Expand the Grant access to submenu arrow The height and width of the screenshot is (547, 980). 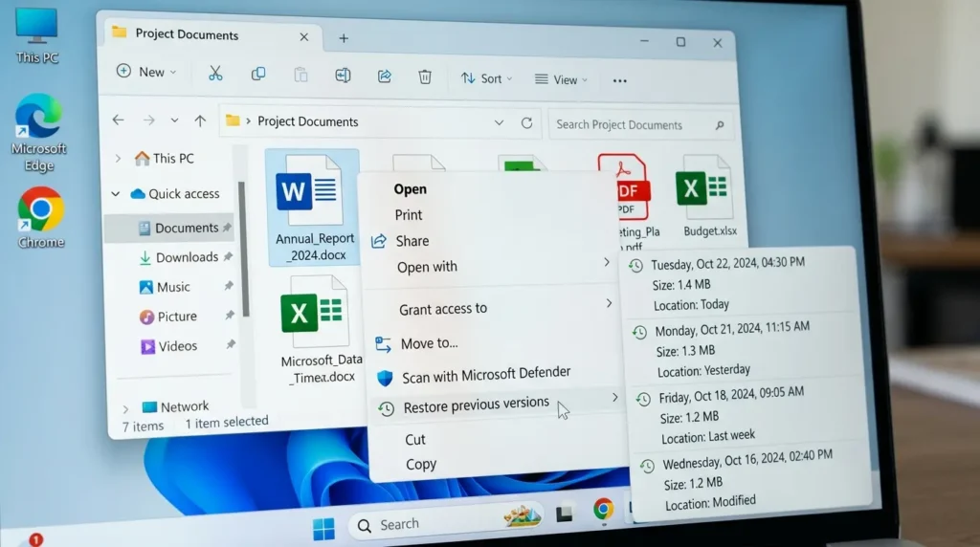tap(609, 303)
